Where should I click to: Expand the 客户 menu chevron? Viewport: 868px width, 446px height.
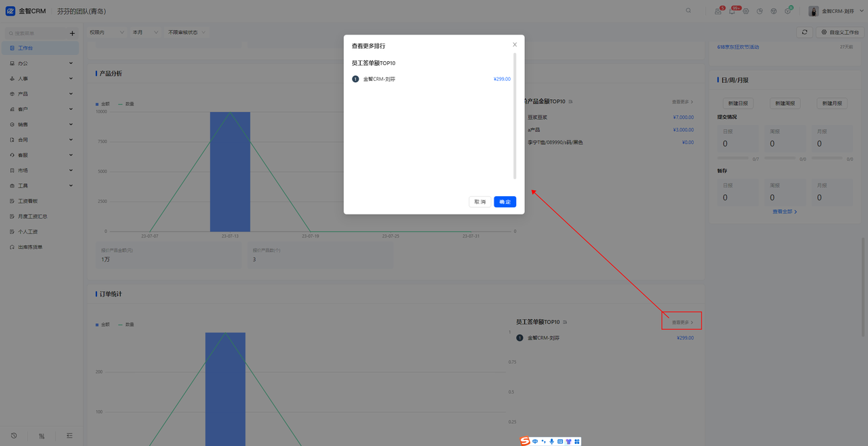coord(71,109)
